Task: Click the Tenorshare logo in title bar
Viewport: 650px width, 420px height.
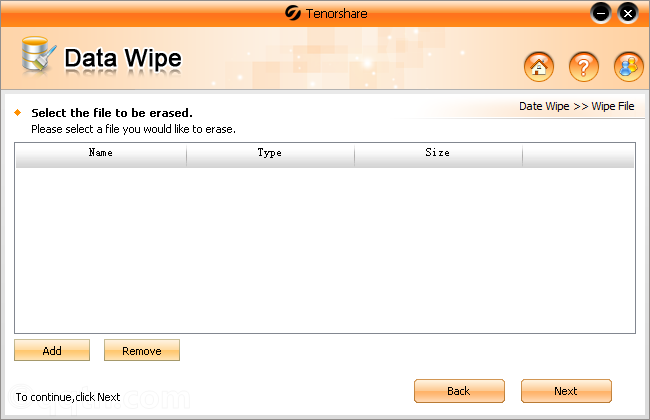Action: [293, 13]
